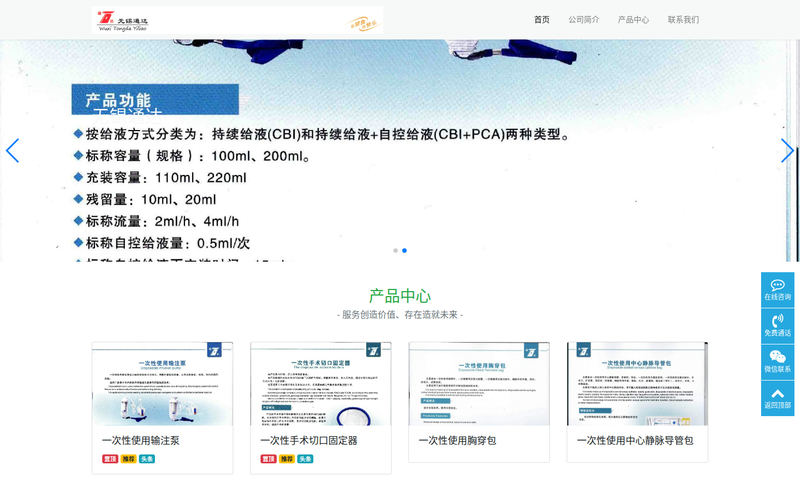Click the 手术切口固定器 brochure thumbnail
The image size is (800, 500).
[321, 384]
